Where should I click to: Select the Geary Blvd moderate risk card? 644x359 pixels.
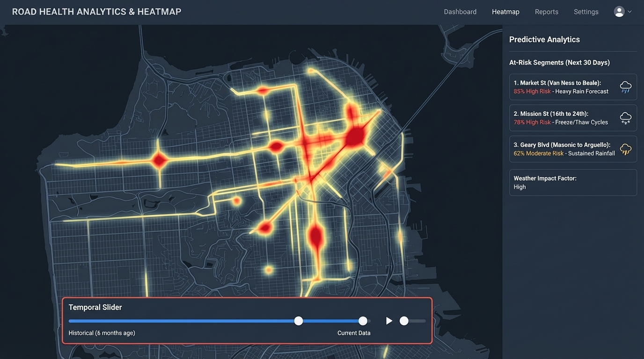pyautogui.click(x=573, y=149)
